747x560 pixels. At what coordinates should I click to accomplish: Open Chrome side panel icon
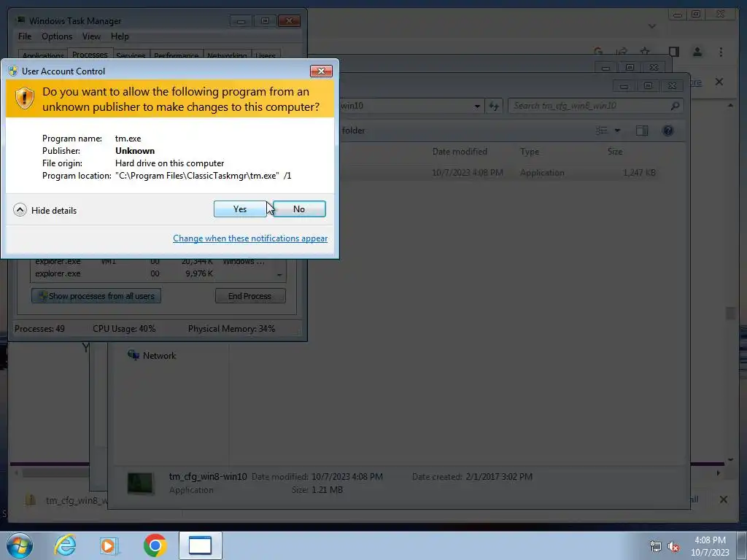pyautogui.click(x=673, y=52)
